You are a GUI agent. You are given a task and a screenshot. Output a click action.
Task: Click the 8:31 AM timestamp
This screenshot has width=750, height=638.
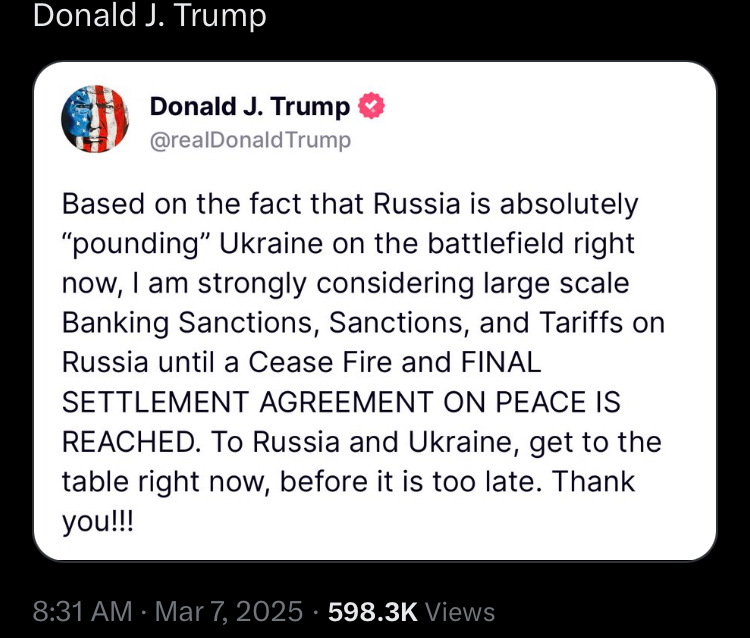pos(83,611)
